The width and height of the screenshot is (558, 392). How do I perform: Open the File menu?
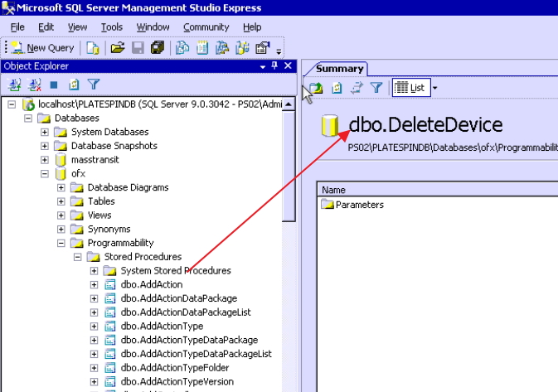click(17, 27)
